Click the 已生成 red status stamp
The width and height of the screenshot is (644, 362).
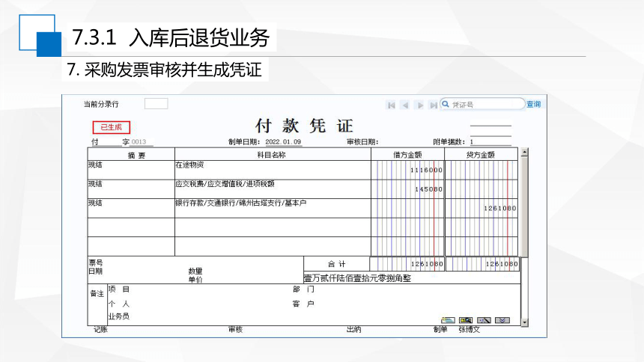tap(112, 127)
